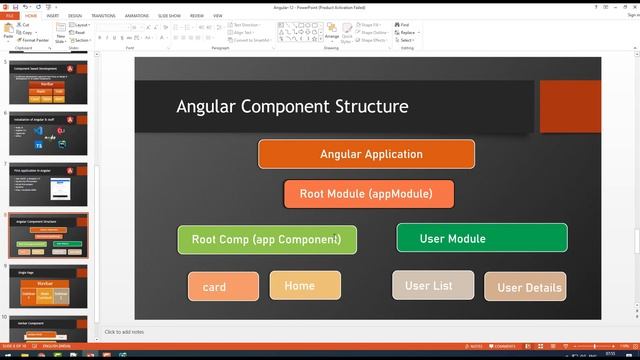This screenshot has height=360, width=640.
Task: Start slideshow from quick access toolbar icon
Action: [48, 7]
